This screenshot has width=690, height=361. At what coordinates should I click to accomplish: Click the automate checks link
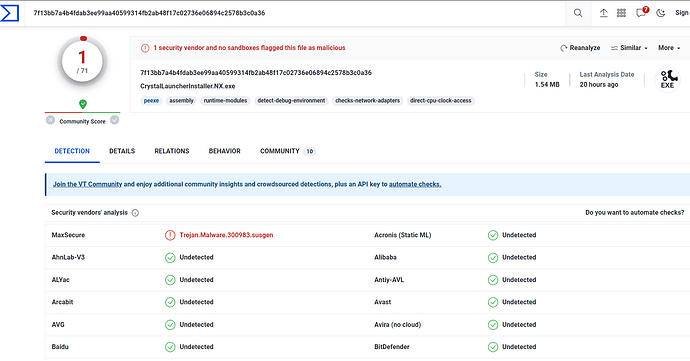click(x=415, y=184)
